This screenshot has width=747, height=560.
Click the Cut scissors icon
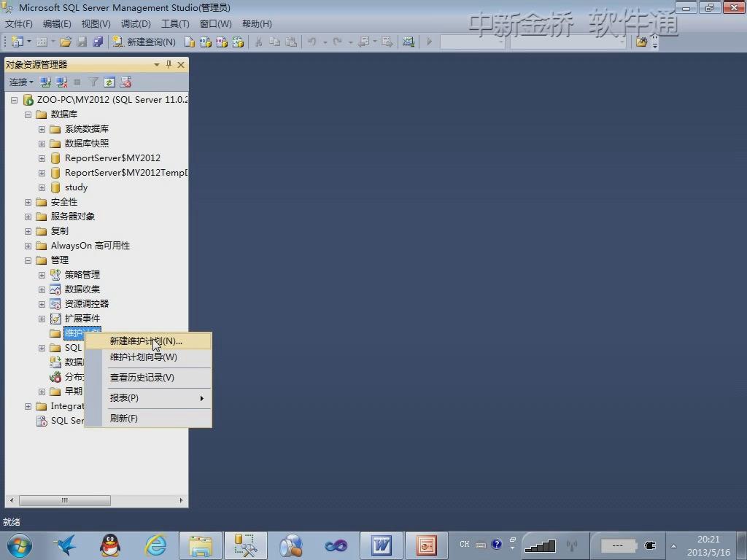coord(259,42)
